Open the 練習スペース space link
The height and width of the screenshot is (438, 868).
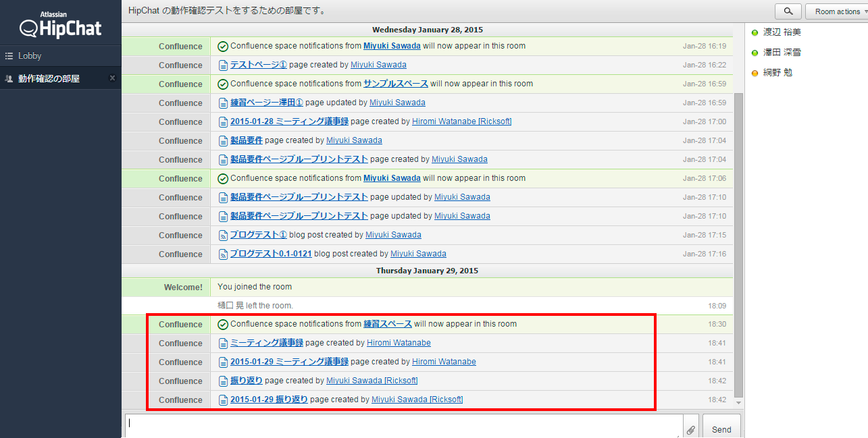(388, 324)
